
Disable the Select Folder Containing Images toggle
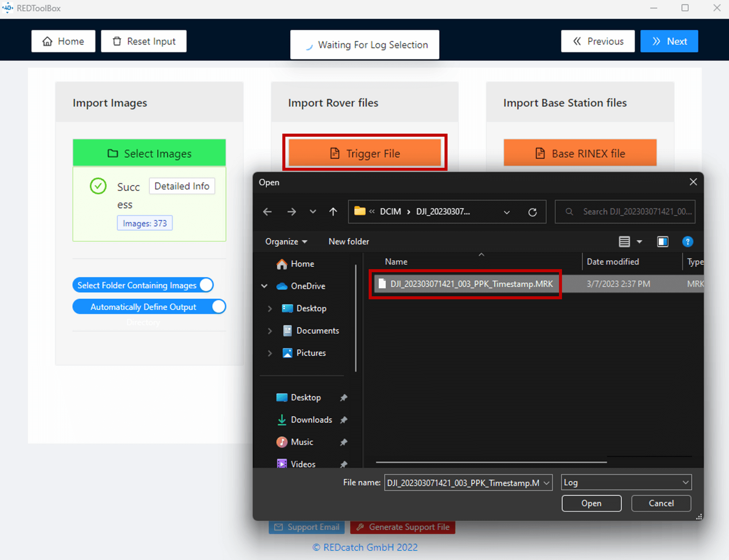(x=205, y=285)
